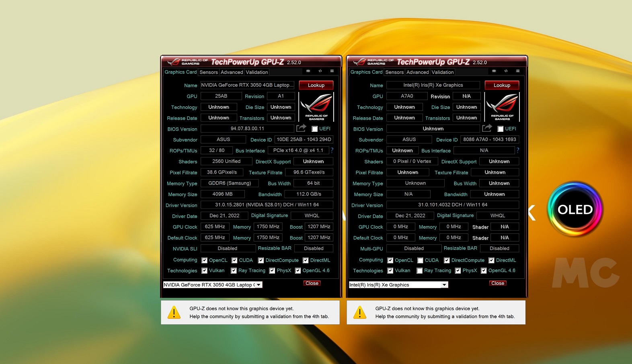
Task: Open the hamburger menu in Intel GPU-Z window
Action: 518,71
